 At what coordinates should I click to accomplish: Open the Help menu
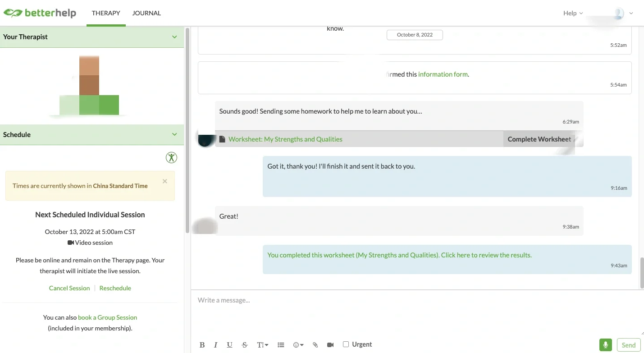click(x=573, y=13)
